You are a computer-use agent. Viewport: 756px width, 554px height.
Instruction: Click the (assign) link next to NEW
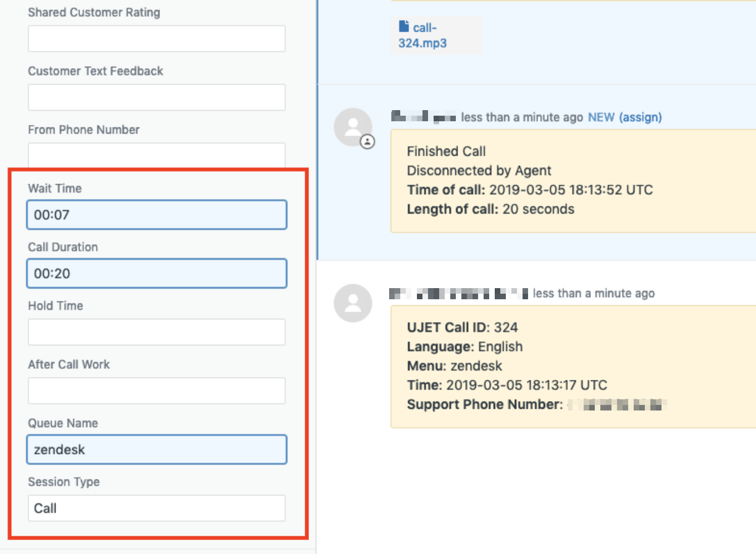point(642,117)
